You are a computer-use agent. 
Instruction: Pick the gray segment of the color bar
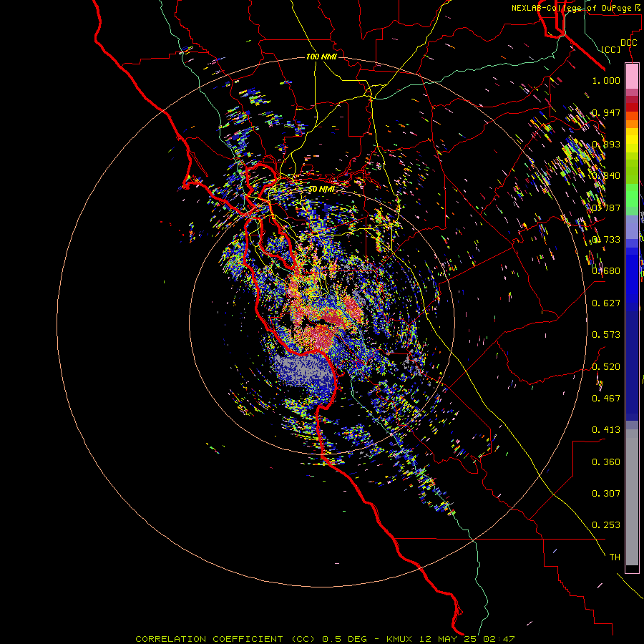632,497
